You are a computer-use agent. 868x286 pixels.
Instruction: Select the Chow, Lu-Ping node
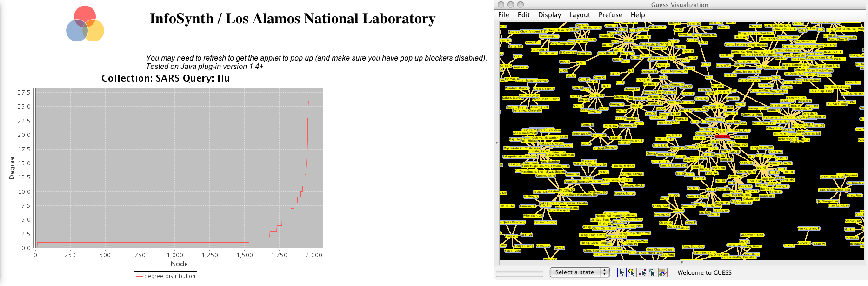[752, 114]
